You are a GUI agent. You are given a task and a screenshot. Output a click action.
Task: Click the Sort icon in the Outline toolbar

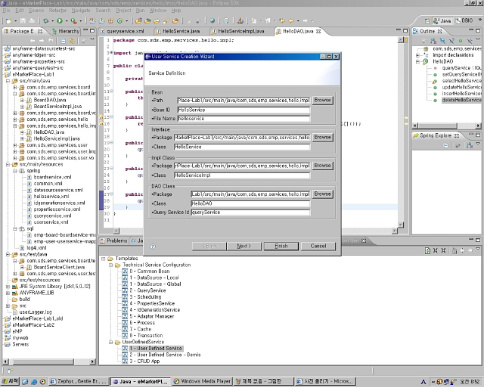coord(433,41)
